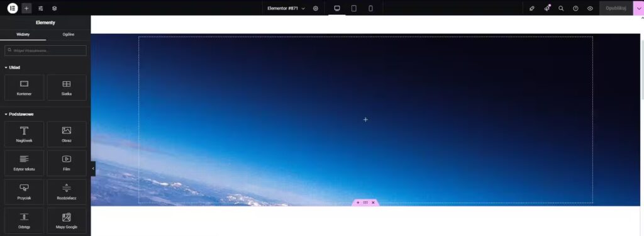Expand the publish options arrow

[638, 8]
